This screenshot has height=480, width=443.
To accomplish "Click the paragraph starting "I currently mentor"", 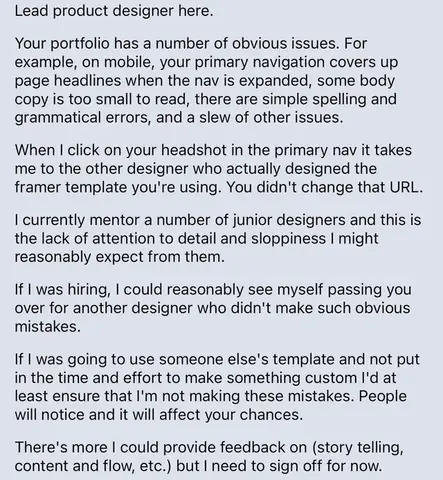I will point(218,238).
